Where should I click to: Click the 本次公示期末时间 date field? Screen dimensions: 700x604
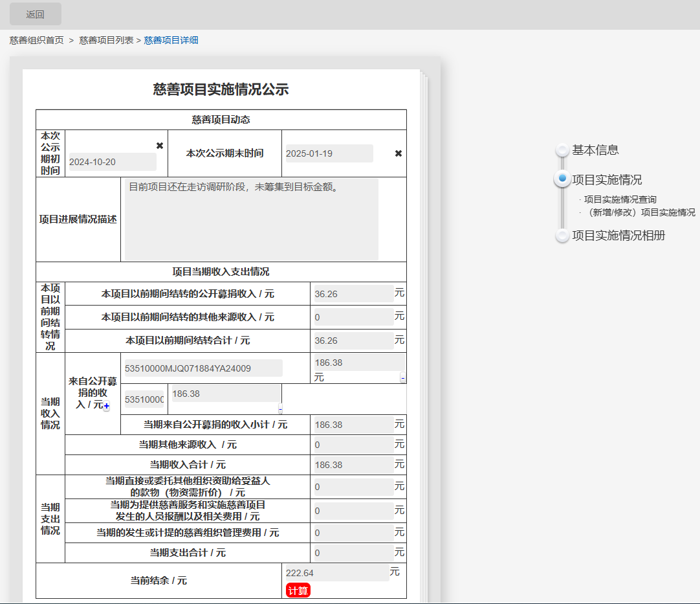329,153
